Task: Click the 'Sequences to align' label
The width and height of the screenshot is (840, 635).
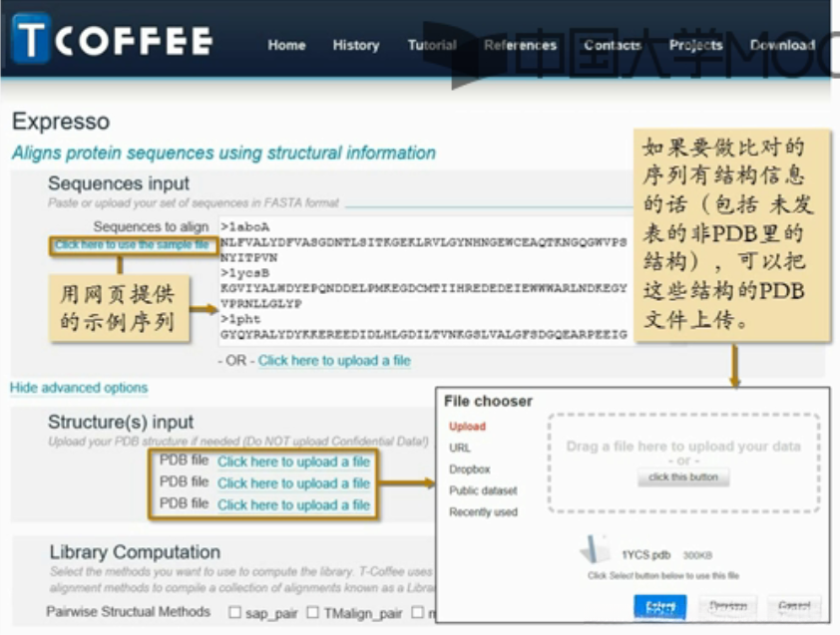Action: coord(151,226)
